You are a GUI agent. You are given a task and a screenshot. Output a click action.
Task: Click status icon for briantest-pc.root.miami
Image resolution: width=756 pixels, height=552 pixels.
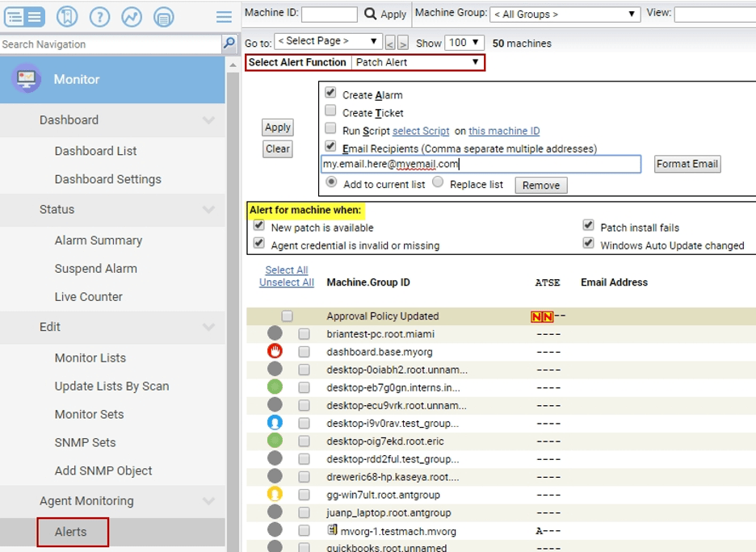point(275,333)
